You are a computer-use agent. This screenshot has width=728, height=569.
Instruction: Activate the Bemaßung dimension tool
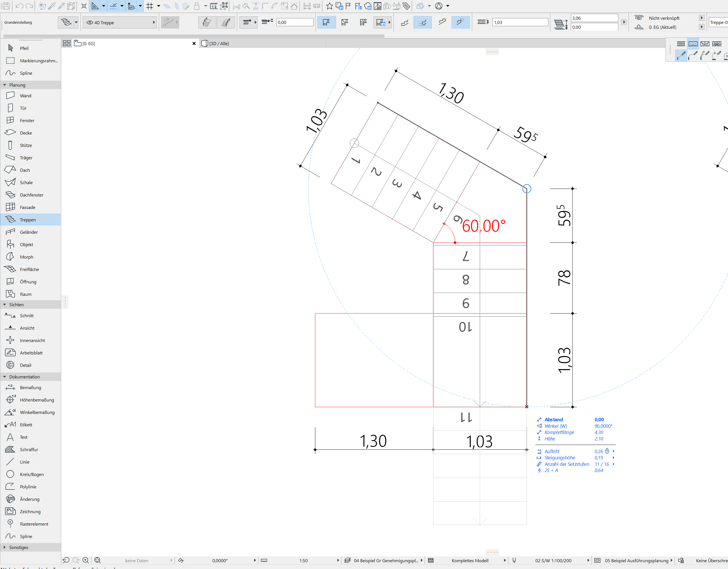(x=30, y=387)
